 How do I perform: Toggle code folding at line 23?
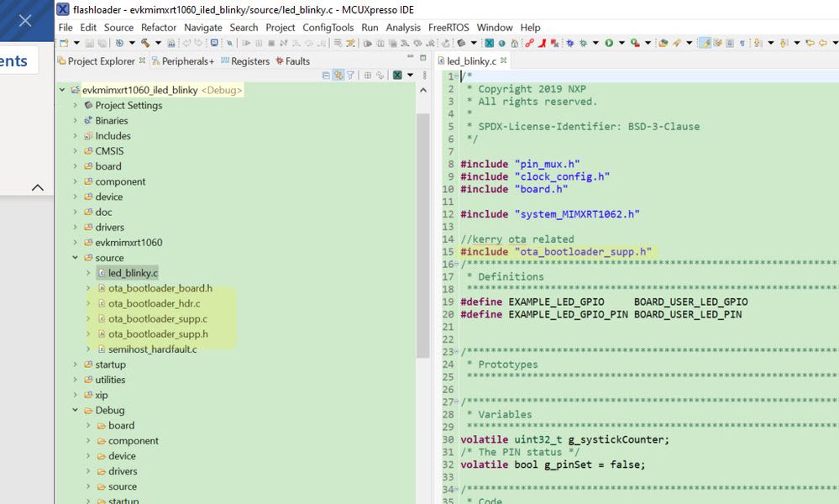[x=456, y=351]
